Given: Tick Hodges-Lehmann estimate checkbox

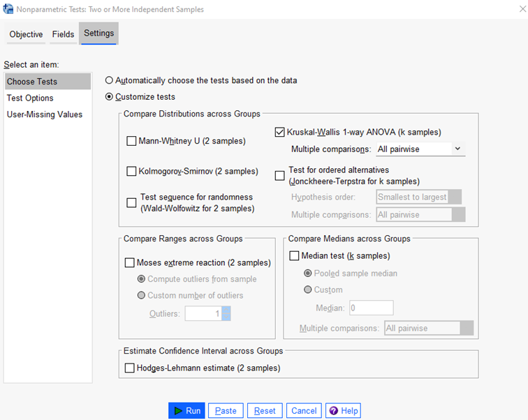Looking at the screenshot, I should point(129,368).
